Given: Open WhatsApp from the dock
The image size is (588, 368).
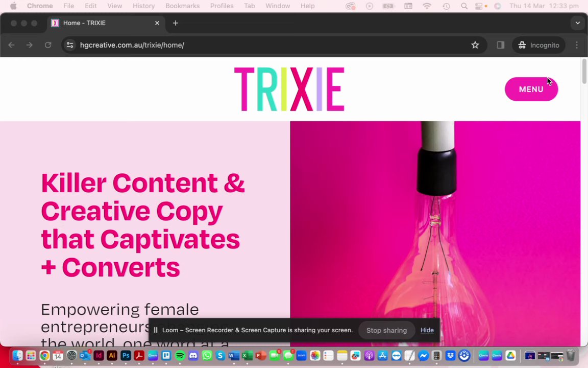Looking at the screenshot, I should click(x=207, y=355).
